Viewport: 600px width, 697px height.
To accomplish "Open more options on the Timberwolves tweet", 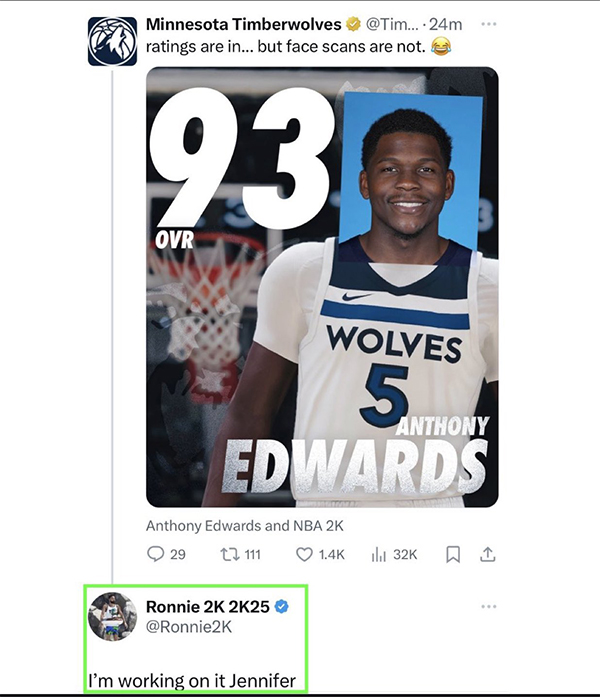I will point(488,24).
